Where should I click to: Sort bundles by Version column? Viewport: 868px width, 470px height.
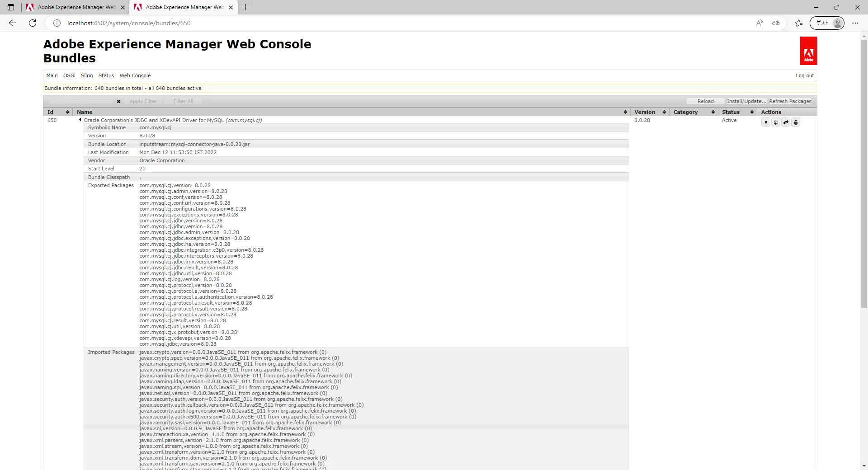664,112
